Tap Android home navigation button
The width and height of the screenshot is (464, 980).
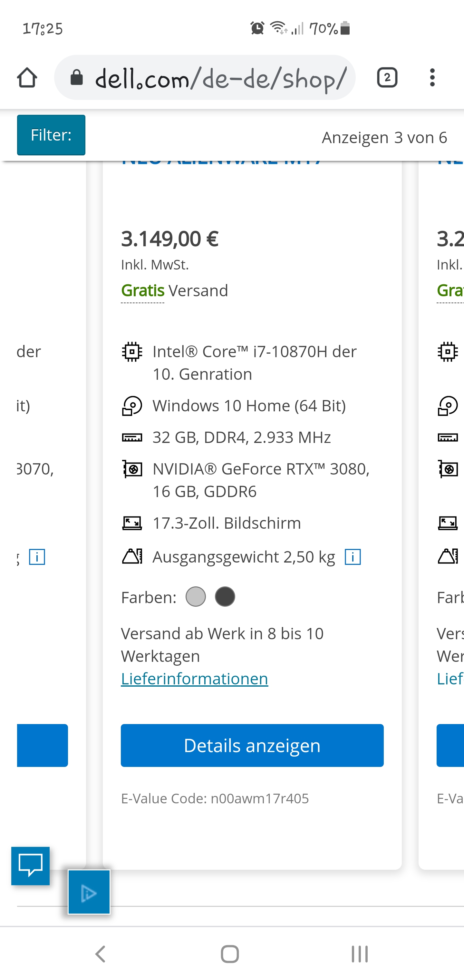[x=230, y=954]
